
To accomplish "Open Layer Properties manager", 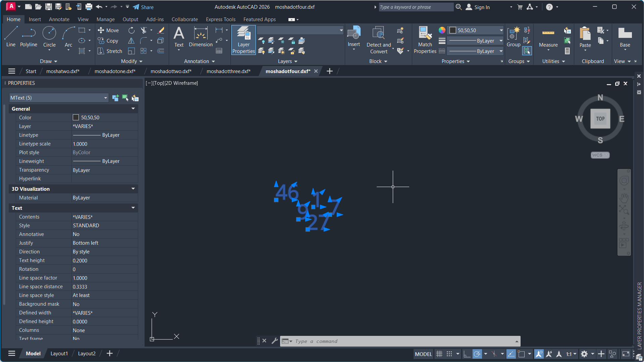I will [x=244, y=40].
